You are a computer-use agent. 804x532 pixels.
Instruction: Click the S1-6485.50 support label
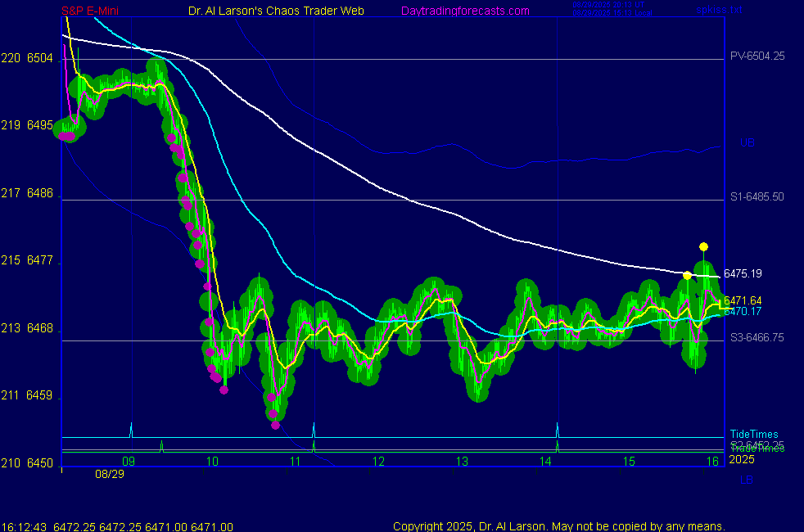tap(757, 197)
